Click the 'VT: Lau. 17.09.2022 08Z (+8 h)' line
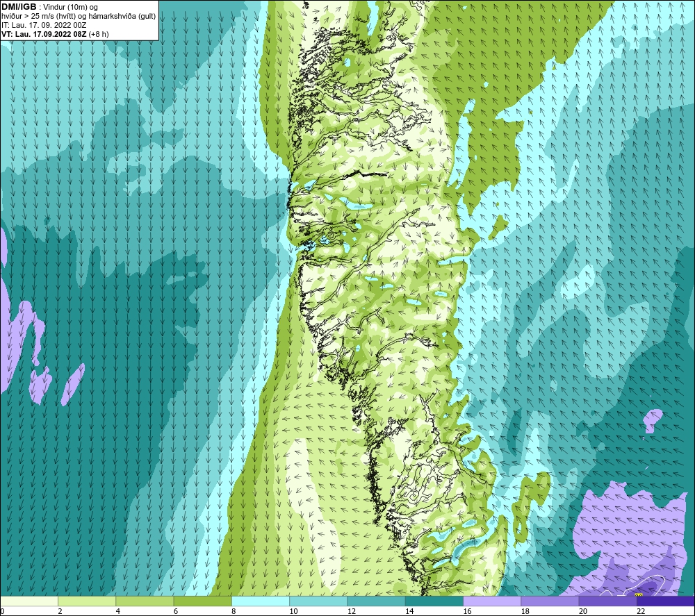This screenshot has height=616, width=695. pyautogui.click(x=55, y=34)
